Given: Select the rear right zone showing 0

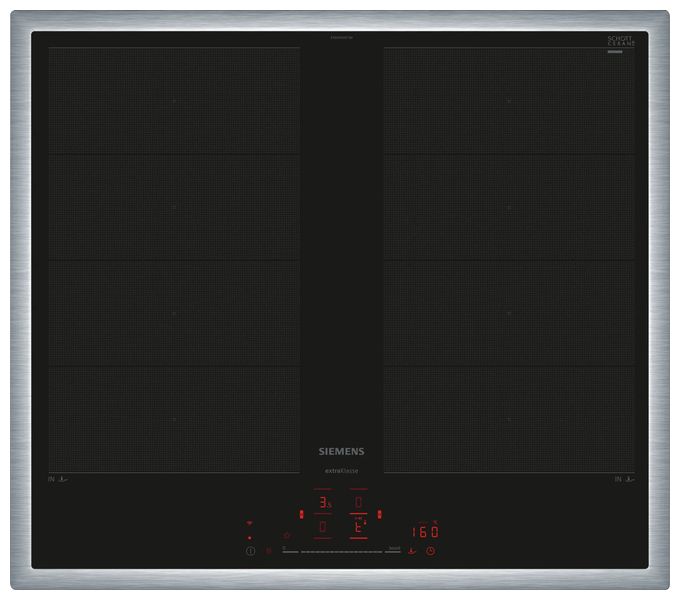Looking at the screenshot, I should tap(358, 502).
